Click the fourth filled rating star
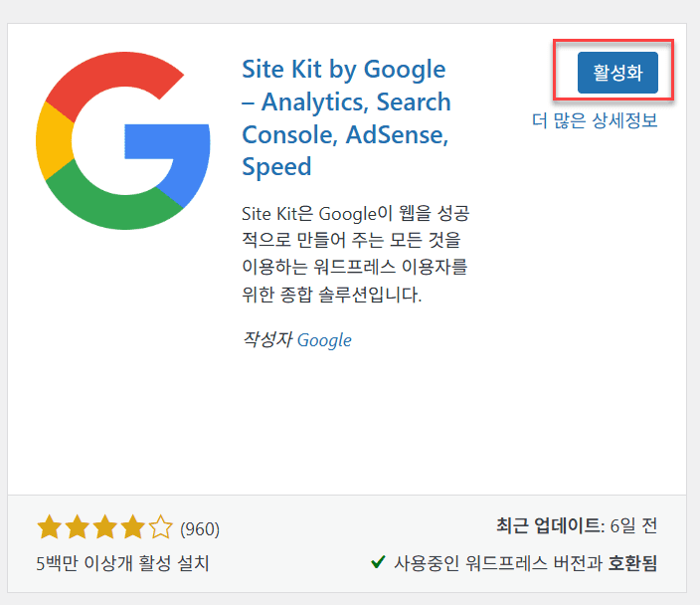Image resolution: width=700 pixels, height=605 pixels. point(132,527)
